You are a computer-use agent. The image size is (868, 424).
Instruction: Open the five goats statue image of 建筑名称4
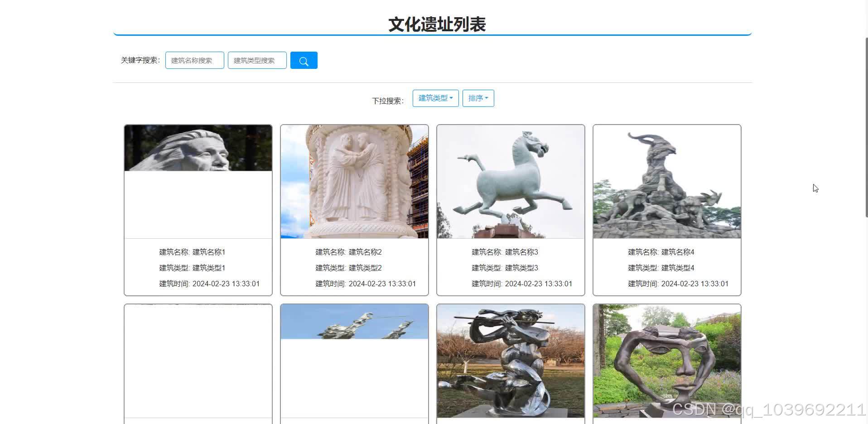[x=667, y=182]
